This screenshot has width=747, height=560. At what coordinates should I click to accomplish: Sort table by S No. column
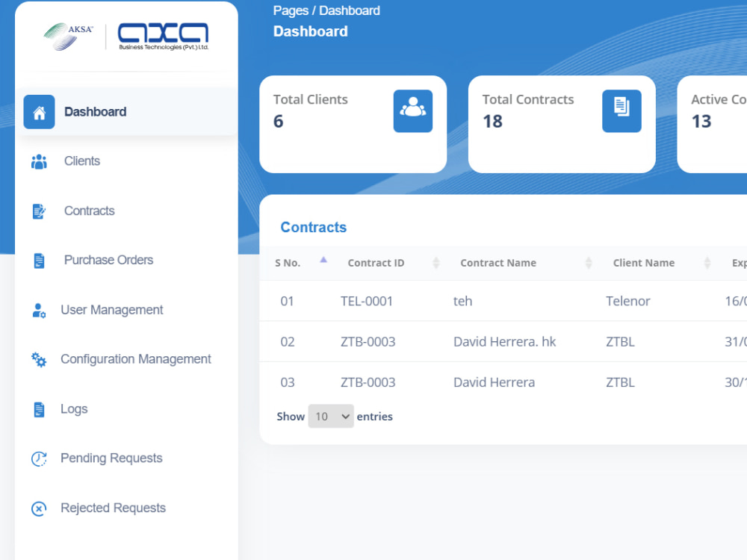point(300,263)
